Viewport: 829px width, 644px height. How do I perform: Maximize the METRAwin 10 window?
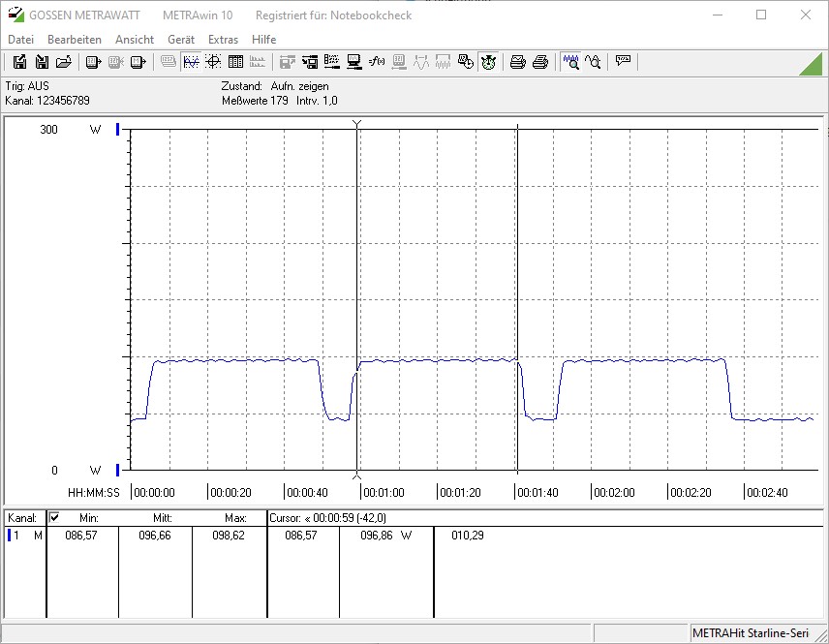coord(761,15)
